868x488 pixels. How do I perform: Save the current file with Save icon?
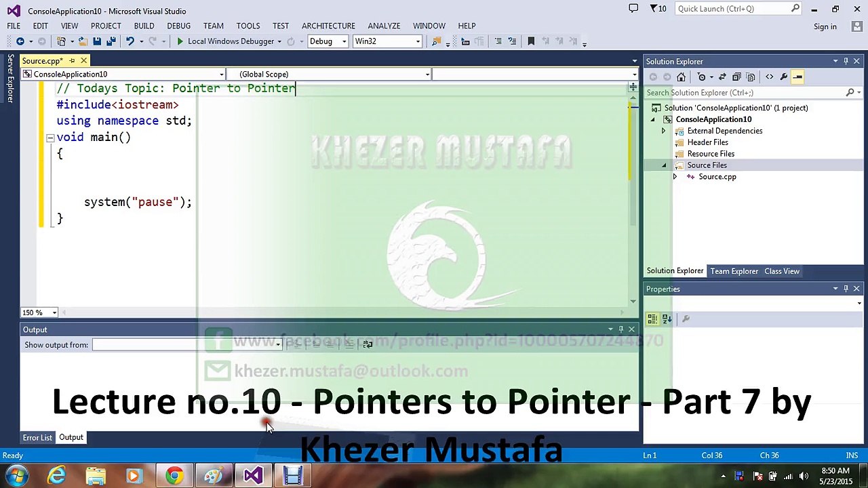(97, 41)
